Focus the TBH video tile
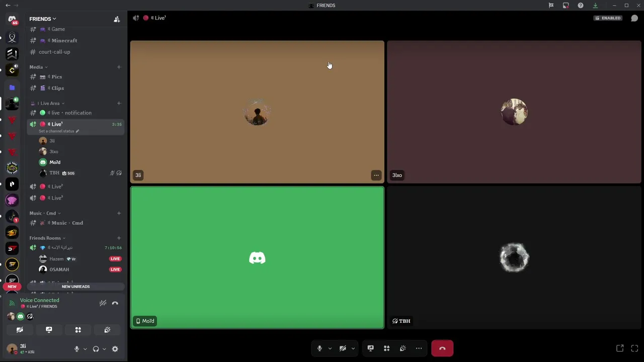The width and height of the screenshot is (644, 362). click(514, 257)
